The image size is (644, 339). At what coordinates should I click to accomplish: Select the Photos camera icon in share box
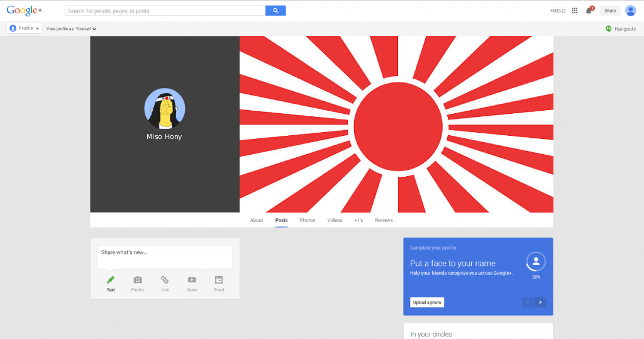(138, 280)
